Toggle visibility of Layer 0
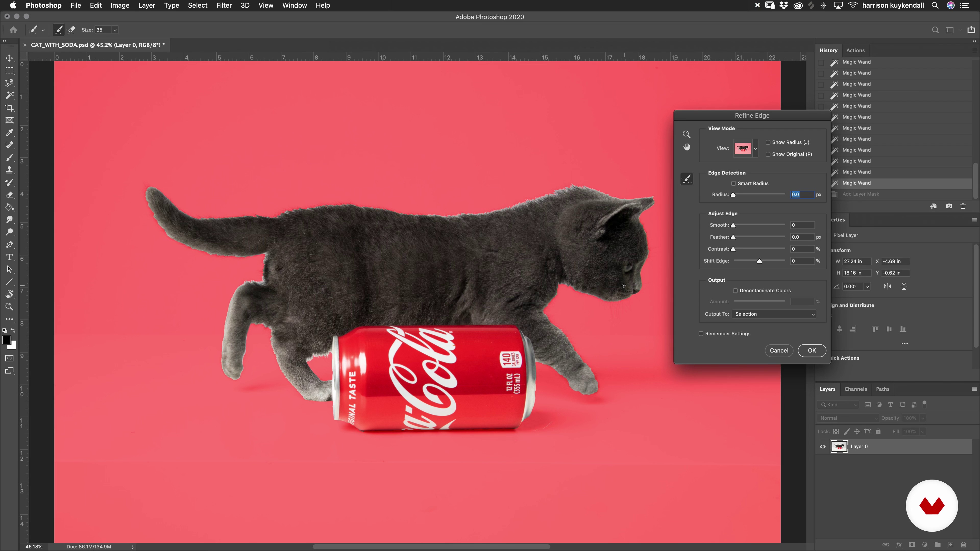Image resolution: width=980 pixels, height=551 pixels. (x=823, y=446)
